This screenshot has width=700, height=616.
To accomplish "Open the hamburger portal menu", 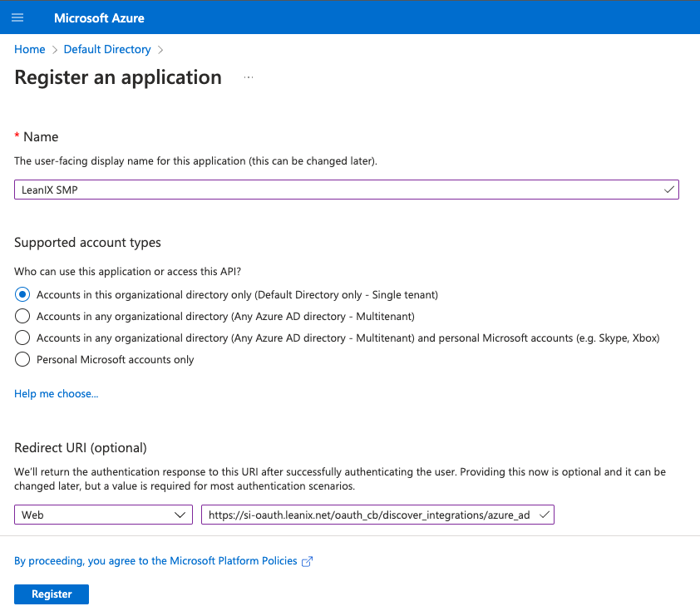I will pyautogui.click(x=17, y=17).
